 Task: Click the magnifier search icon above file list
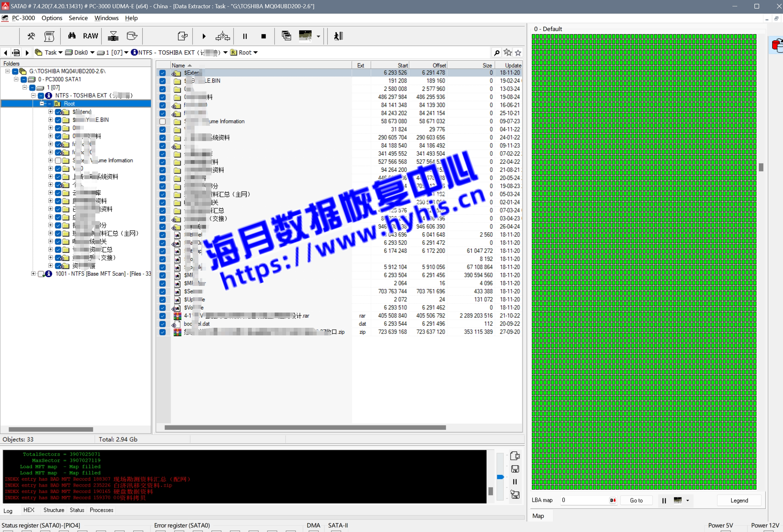pyautogui.click(x=496, y=52)
